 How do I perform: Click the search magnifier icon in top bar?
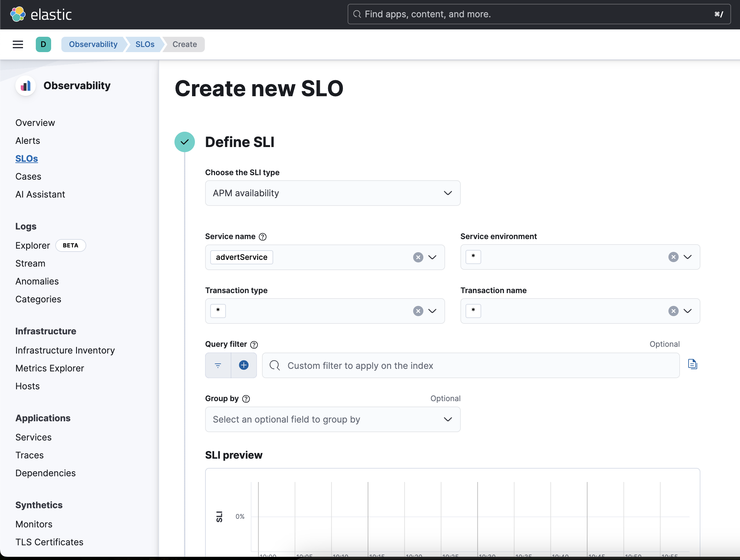point(357,14)
